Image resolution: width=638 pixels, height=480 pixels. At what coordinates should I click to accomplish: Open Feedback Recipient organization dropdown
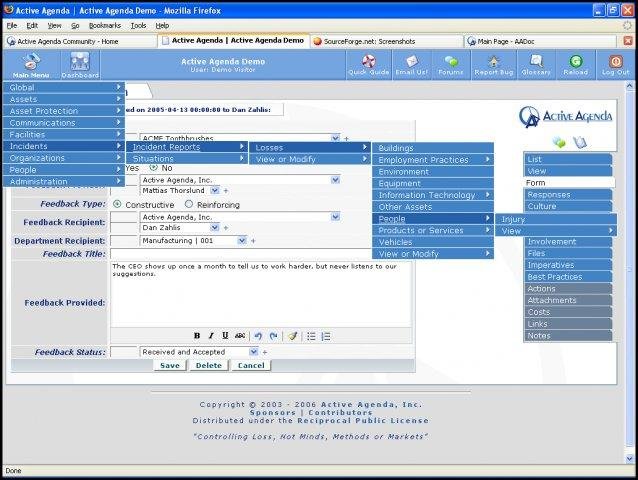pos(335,217)
